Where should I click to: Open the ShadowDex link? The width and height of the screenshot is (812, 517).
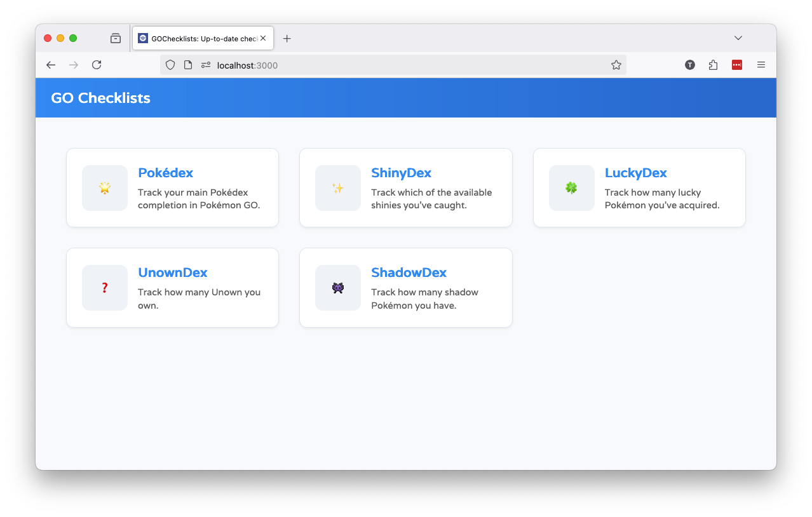pyautogui.click(x=409, y=272)
